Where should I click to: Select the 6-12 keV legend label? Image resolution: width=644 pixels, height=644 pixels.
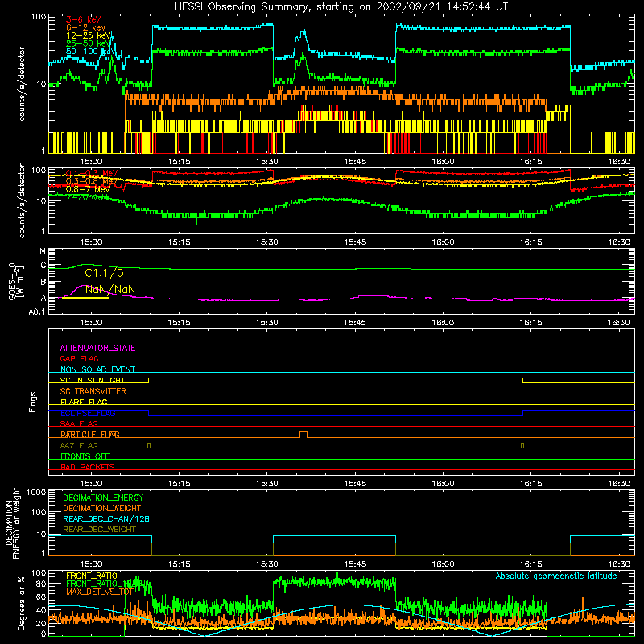click(85, 27)
